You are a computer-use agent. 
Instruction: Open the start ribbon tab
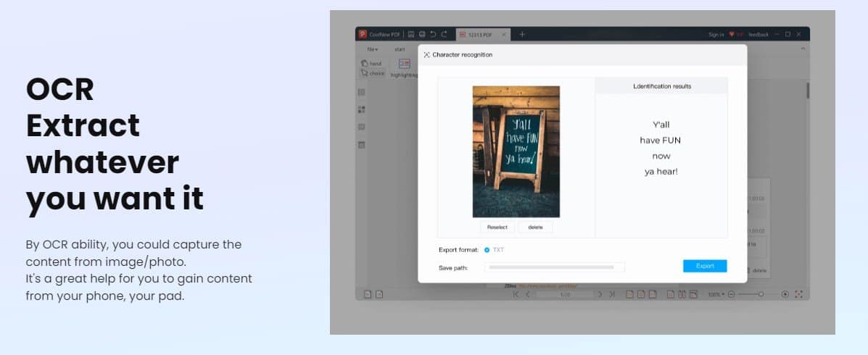pyautogui.click(x=400, y=49)
